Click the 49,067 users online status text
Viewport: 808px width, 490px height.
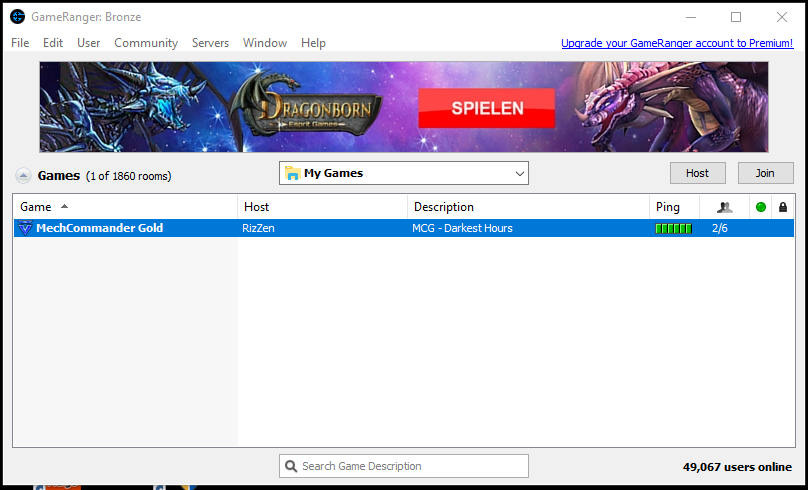tap(737, 467)
